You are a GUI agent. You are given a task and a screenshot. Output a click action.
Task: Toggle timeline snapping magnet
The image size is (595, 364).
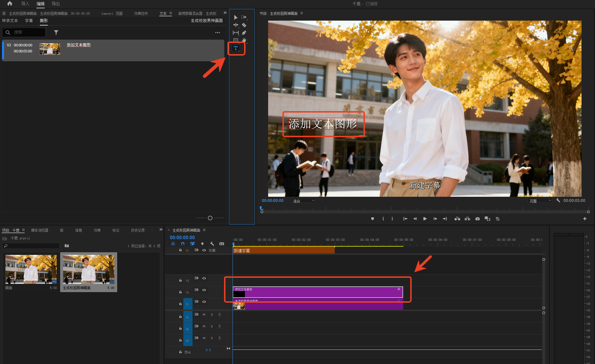point(183,244)
